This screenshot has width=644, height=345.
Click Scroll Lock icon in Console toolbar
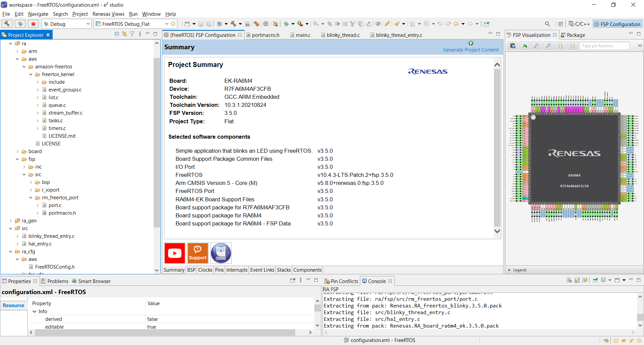tap(577, 280)
